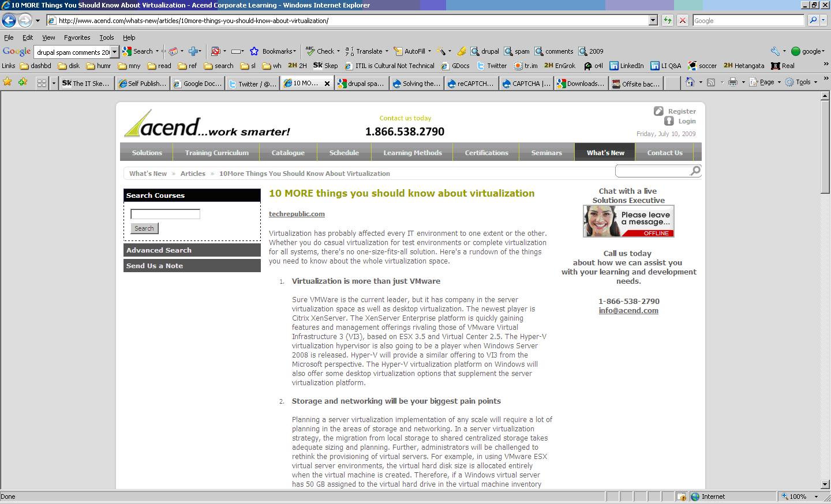Open the Recent Pages dropdown arrow
Image resolution: width=831 pixels, height=504 pixels.
tap(38, 20)
